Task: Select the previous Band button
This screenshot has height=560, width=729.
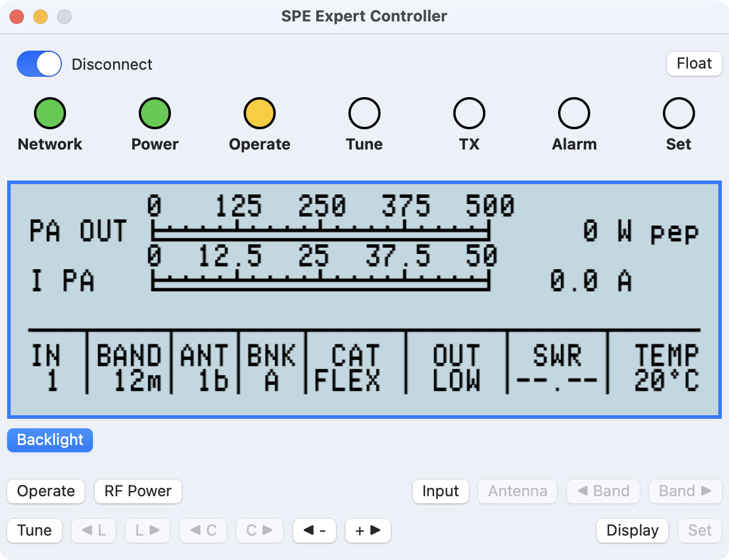Action: [603, 491]
